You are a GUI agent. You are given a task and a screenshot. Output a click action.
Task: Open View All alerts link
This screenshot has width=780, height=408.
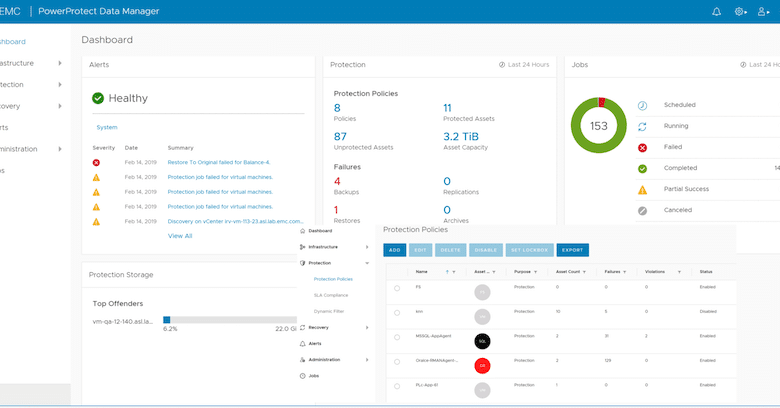point(180,236)
